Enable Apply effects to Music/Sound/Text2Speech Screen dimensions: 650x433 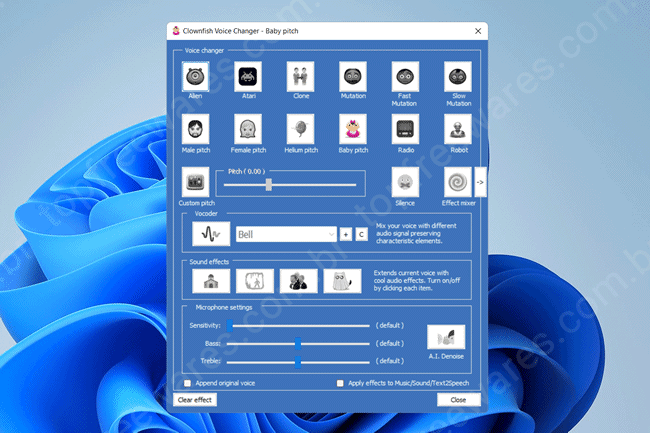340,383
